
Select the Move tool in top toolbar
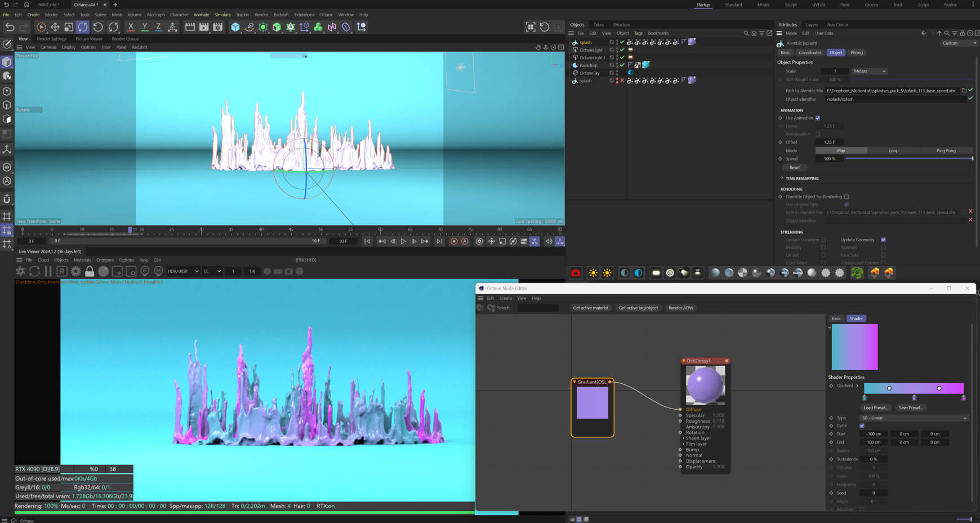coord(55,27)
